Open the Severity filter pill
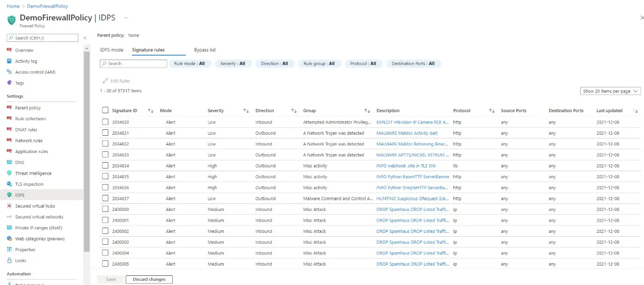 233,63
